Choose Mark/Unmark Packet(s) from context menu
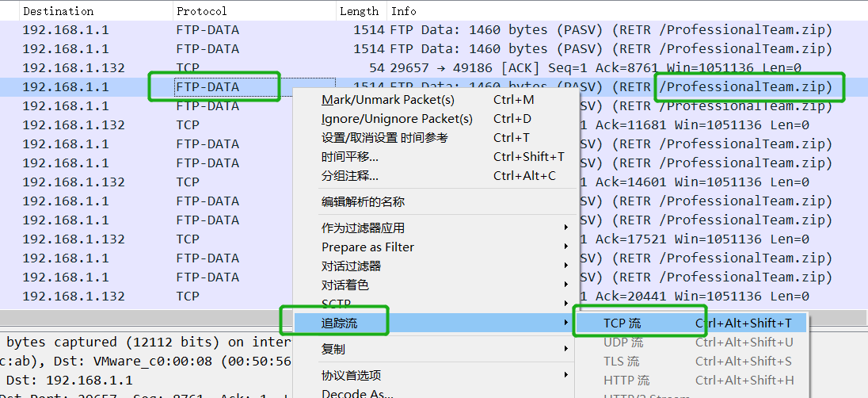This screenshot has height=398, width=868. 436,100
